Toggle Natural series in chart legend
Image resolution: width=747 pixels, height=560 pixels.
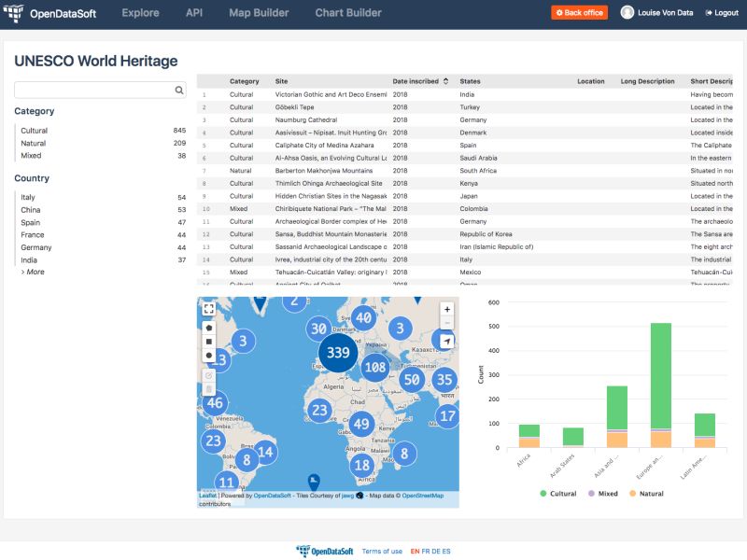pyautogui.click(x=646, y=494)
